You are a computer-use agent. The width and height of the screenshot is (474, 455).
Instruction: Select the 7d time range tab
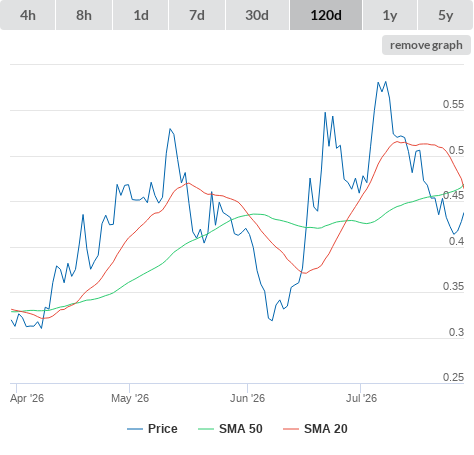click(x=197, y=15)
